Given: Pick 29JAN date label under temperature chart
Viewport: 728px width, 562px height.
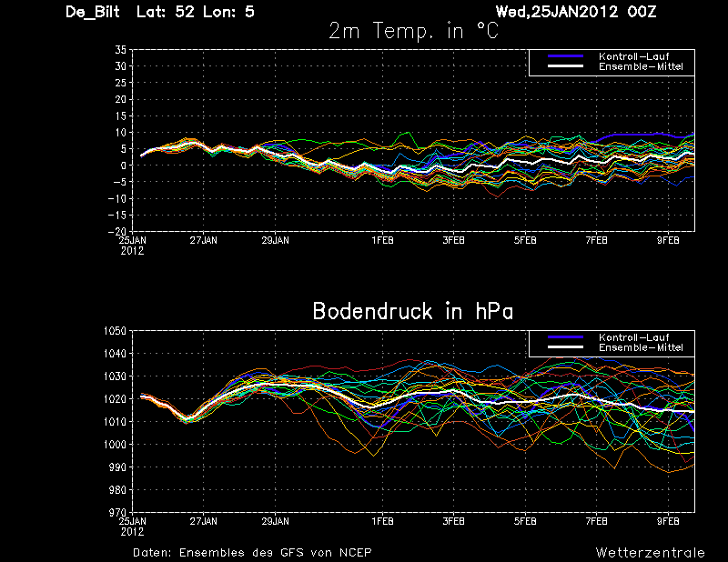Looking at the screenshot, I should [x=275, y=241].
